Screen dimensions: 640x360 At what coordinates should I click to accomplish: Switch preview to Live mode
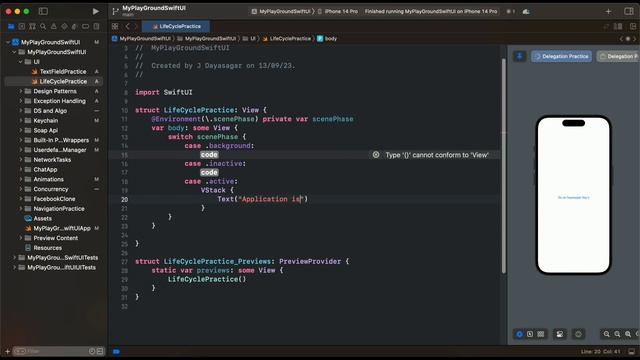click(519, 334)
